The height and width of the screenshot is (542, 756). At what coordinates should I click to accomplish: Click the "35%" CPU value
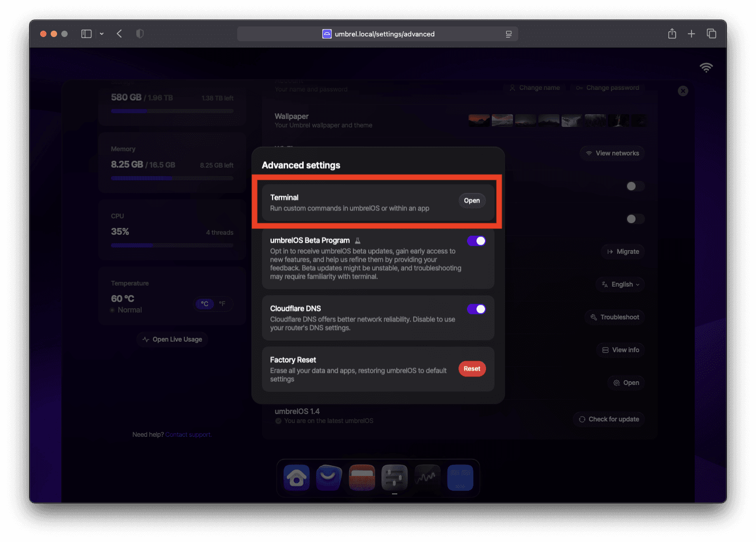tap(120, 232)
